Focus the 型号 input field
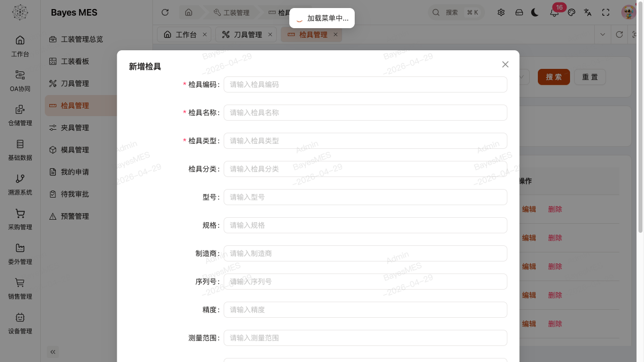The height and width of the screenshot is (362, 644). coord(365,197)
